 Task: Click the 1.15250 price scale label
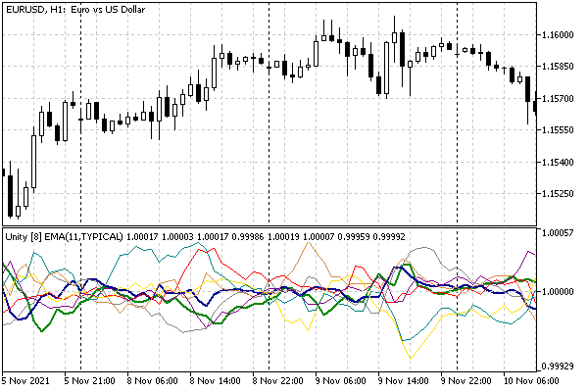[x=558, y=194]
